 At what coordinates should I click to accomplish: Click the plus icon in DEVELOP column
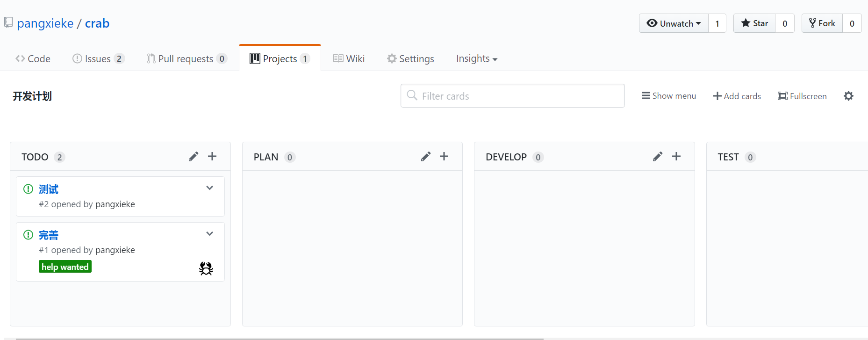pos(676,156)
